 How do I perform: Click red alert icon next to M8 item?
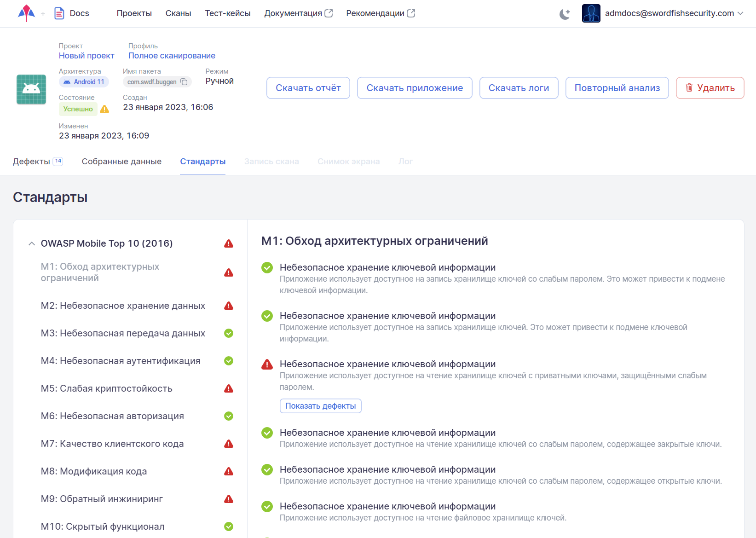coord(229,471)
